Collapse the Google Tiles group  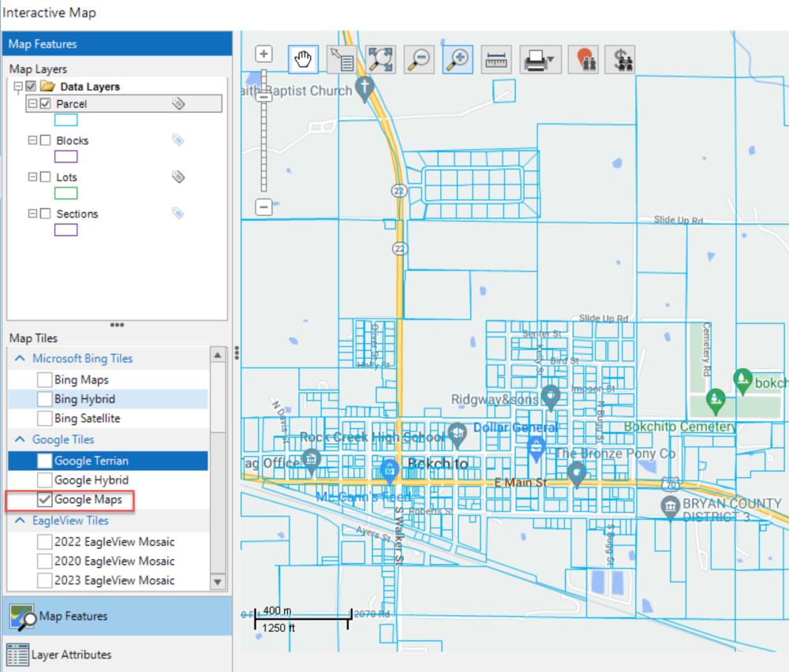[x=20, y=439]
